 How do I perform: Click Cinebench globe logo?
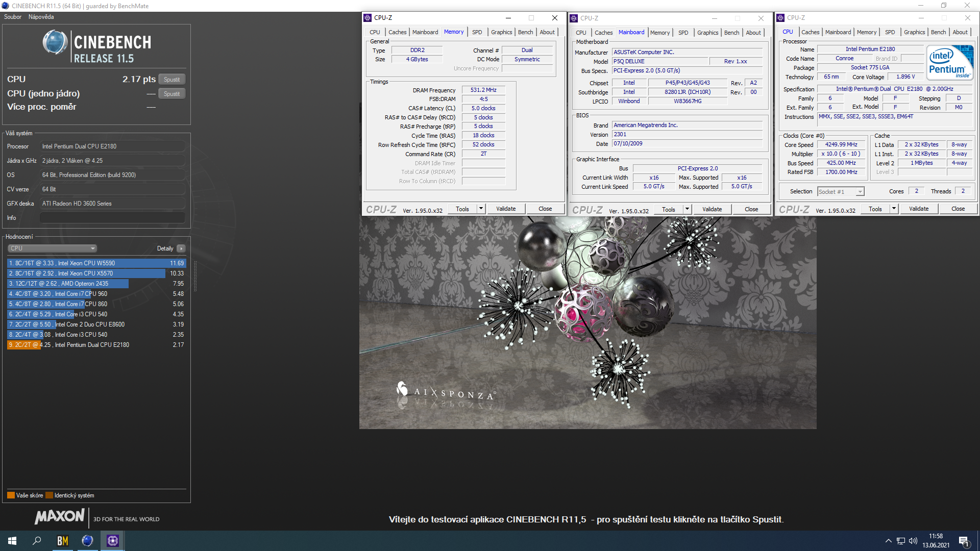click(x=55, y=43)
